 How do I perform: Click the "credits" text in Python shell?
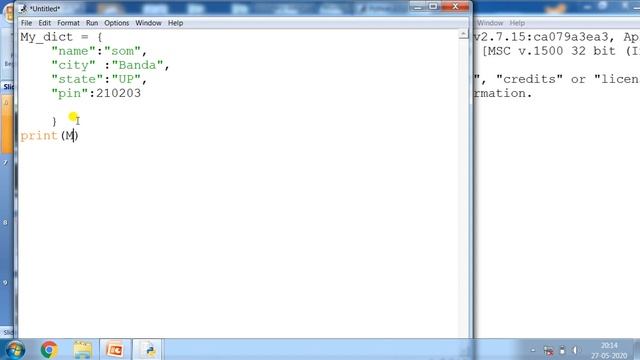point(529,79)
